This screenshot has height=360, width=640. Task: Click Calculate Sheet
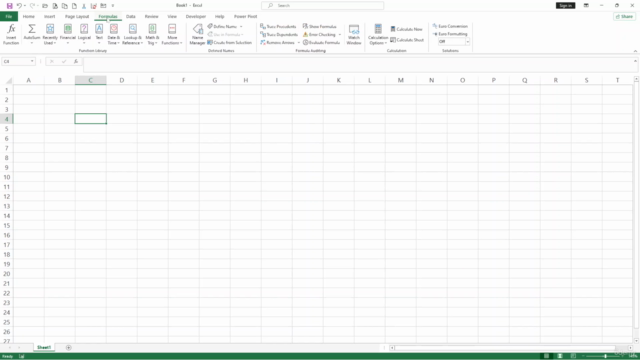coord(407,40)
